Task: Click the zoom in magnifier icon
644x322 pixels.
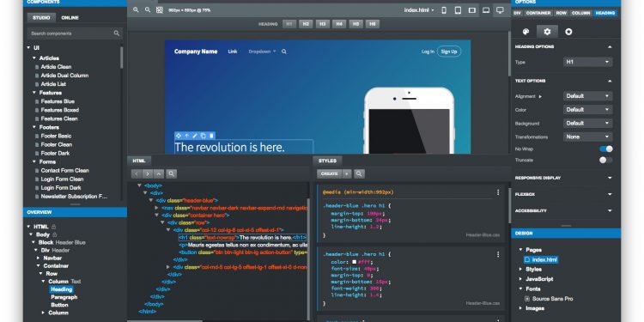Action: 136,9
